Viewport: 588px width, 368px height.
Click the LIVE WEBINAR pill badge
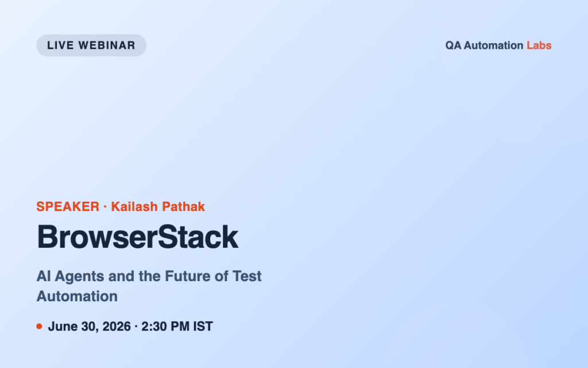91,45
